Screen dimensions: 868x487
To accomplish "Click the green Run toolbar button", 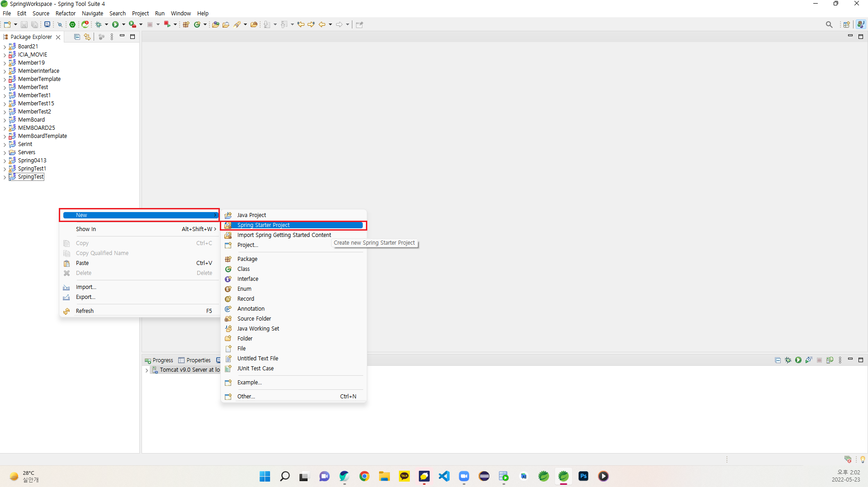I will 115,24.
